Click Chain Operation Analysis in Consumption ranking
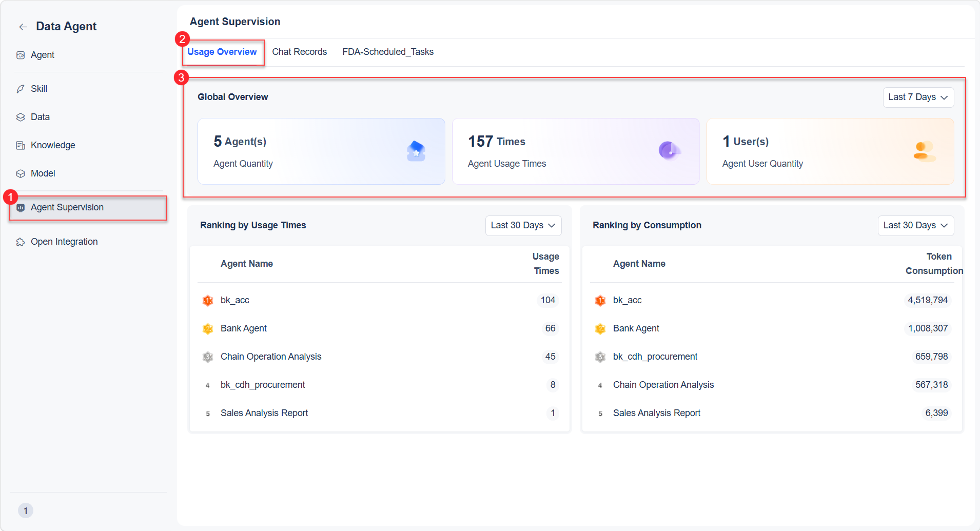The height and width of the screenshot is (531, 980). (x=663, y=385)
